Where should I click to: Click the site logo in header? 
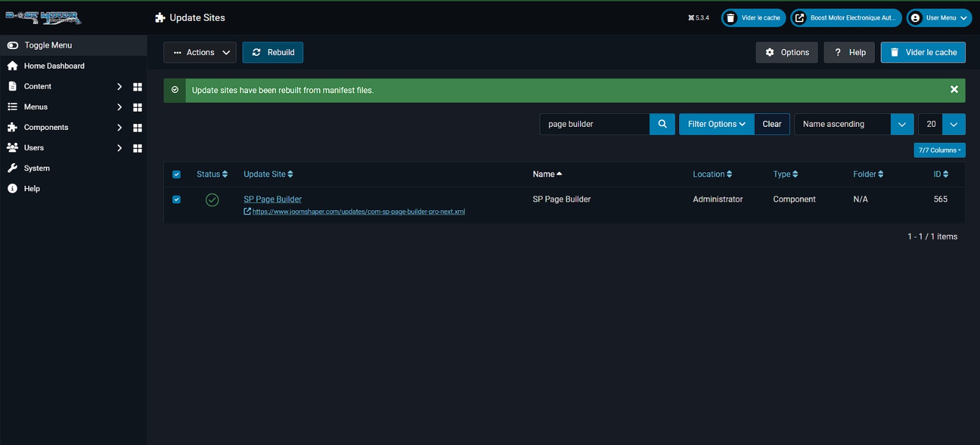[43, 17]
